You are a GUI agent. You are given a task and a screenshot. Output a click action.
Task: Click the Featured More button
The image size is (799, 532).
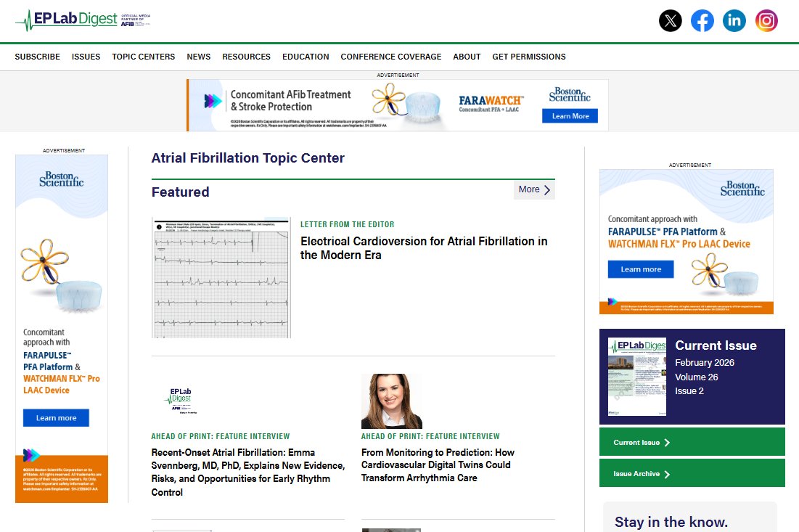[534, 189]
